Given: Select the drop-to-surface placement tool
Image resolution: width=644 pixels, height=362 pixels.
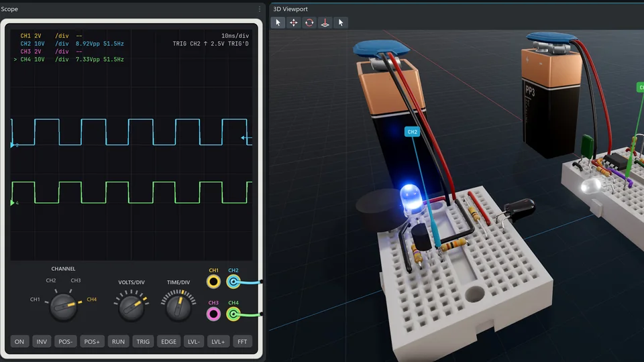Looking at the screenshot, I should pyautogui.click(x=325, y=23).
